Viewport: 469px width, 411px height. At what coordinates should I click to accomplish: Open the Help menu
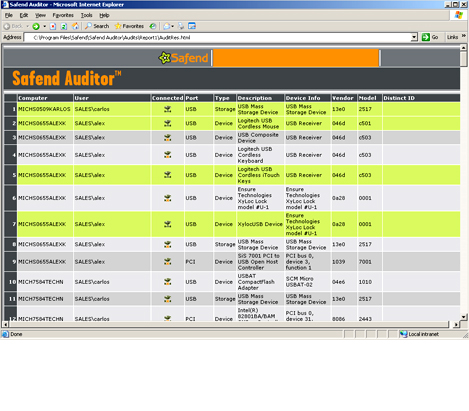coord(104,15)
